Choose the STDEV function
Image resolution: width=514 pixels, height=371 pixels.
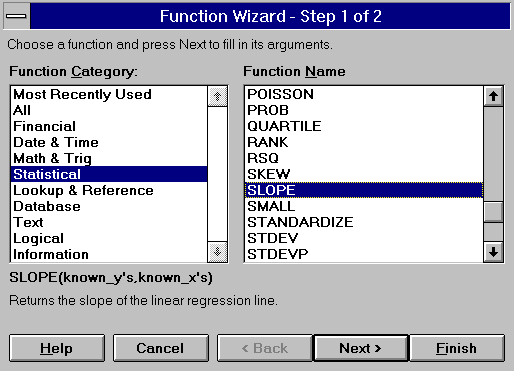point(364,238)
